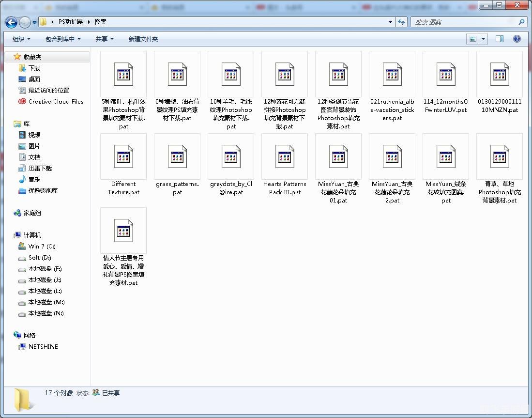Expand the change view options dropdown arrow

[x=483, y=39]
